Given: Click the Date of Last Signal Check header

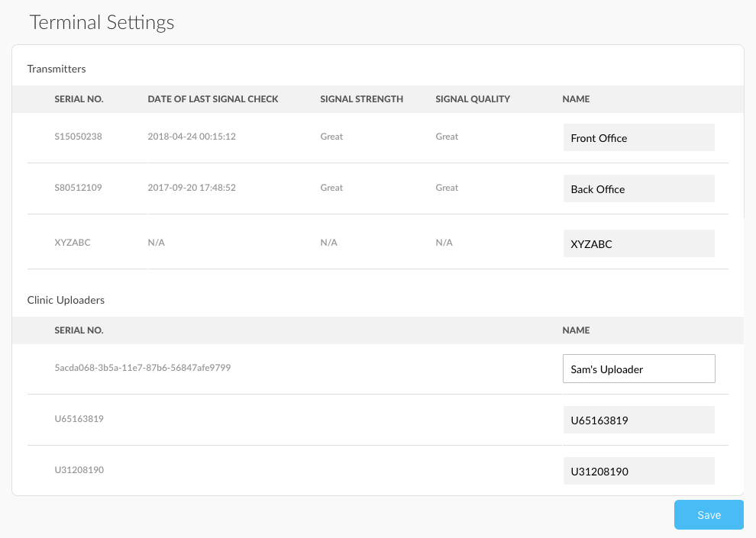Looking at the screenshot, I should click(212, 98).
